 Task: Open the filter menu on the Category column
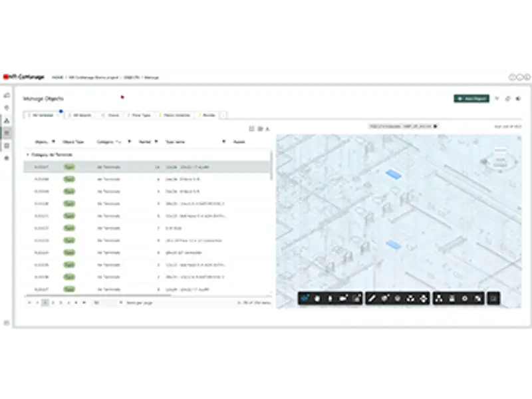(x=129, y=142)
